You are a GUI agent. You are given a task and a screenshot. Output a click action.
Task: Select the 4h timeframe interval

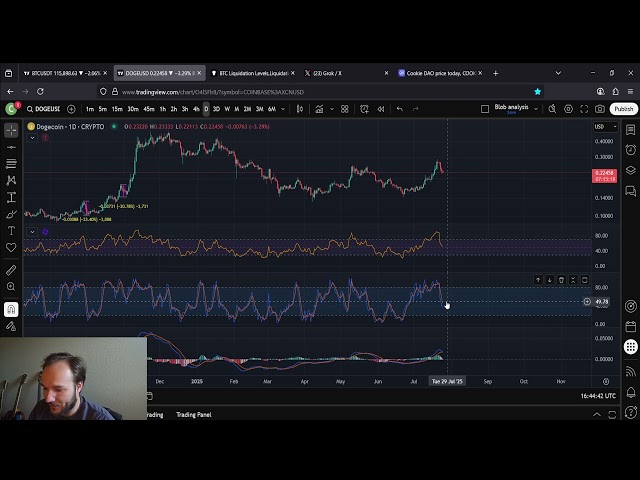[196, 108]
